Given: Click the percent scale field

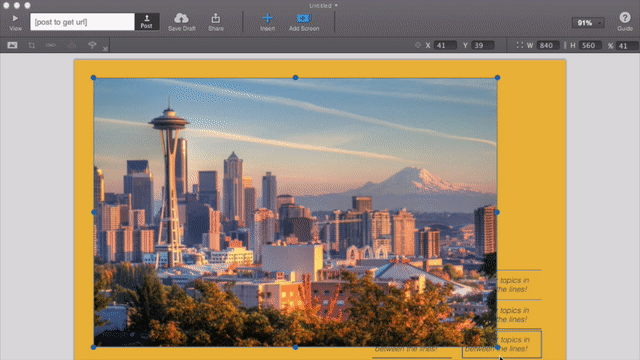Looking at the screenshot, I should (x=627, y=45).
